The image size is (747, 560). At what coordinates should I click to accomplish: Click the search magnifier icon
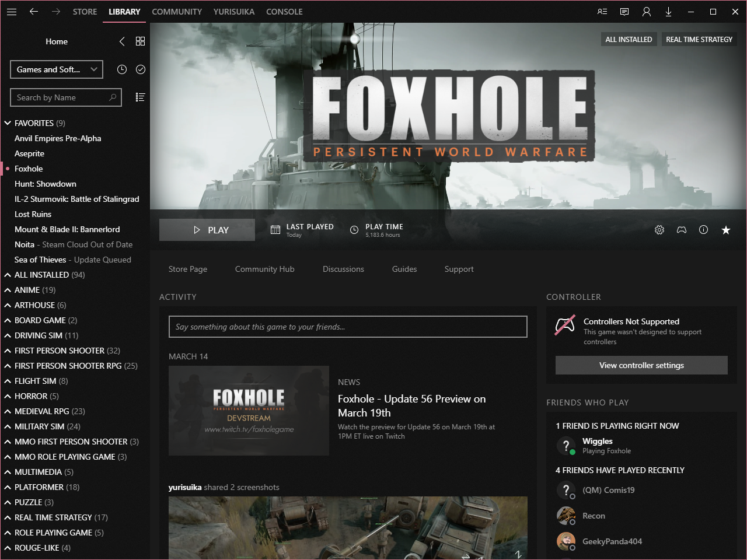click(x=113, y=97)
